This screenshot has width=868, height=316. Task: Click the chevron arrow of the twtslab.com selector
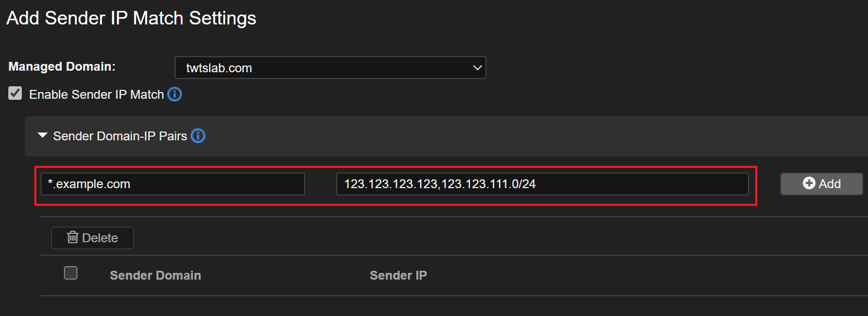477,68
